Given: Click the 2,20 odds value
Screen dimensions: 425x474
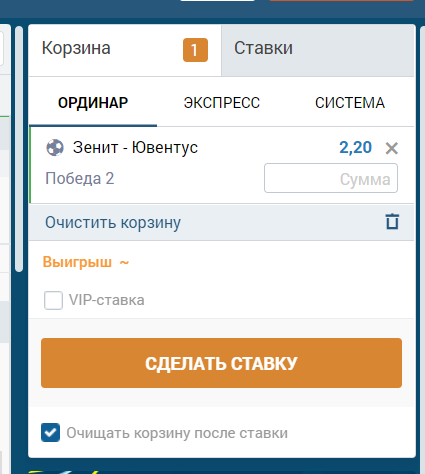Looking at the screenshot, I should tap(355, 147).
